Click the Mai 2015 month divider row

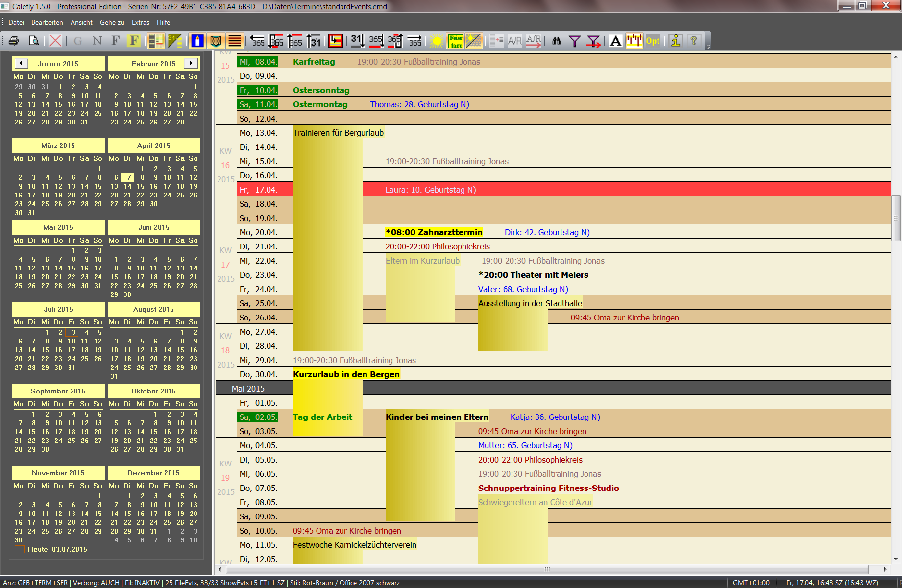553,388
